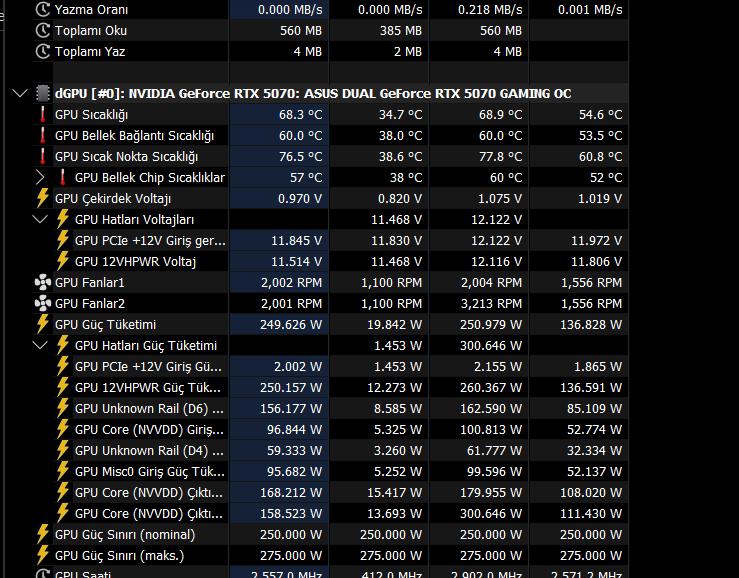Click average value 54.6 °C
Screen dimensions: 739x578
(x=600, y=115)
